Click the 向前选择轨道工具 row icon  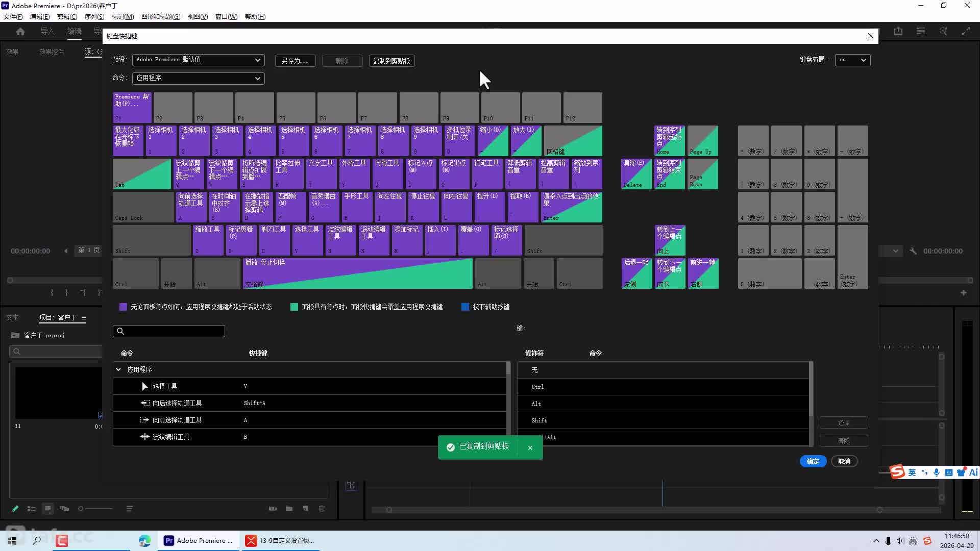(x=145, y=420)
